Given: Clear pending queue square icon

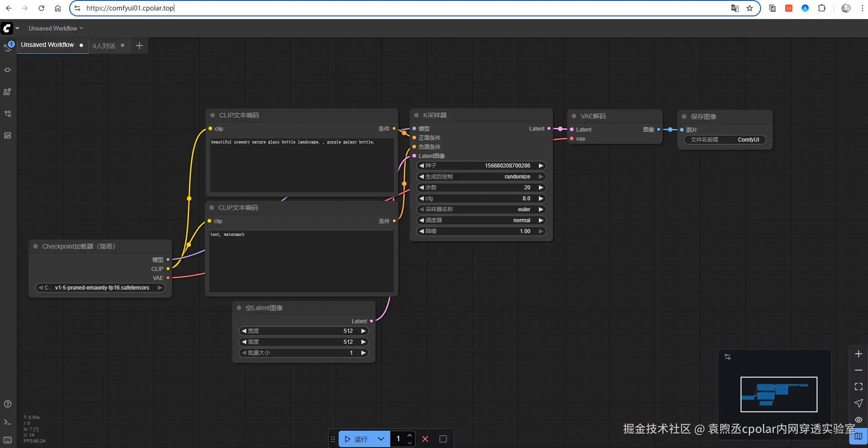Looking at the screenshot, I should (x=443, y=439).
